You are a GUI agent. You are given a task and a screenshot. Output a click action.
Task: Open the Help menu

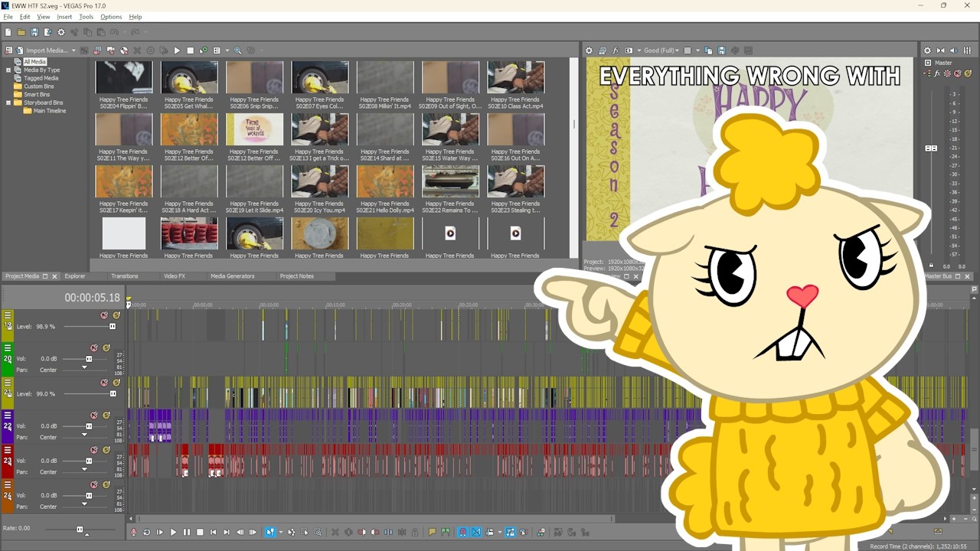136,17
